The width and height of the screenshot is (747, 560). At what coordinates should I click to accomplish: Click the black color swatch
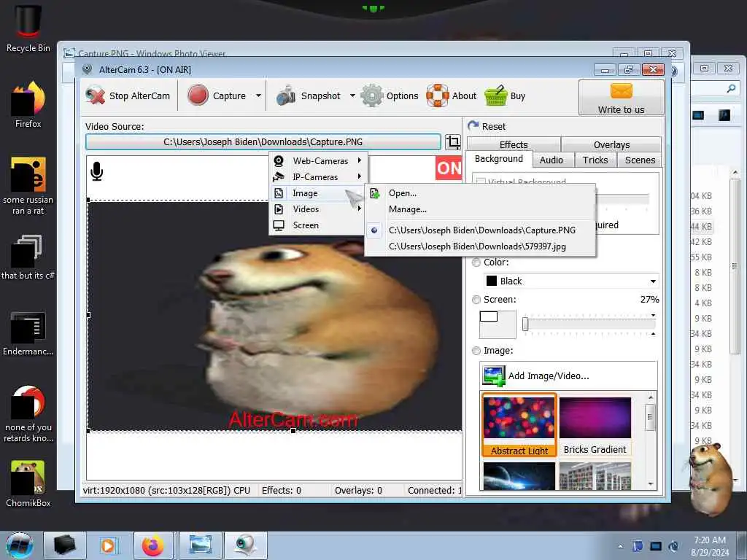coord(491,281)
